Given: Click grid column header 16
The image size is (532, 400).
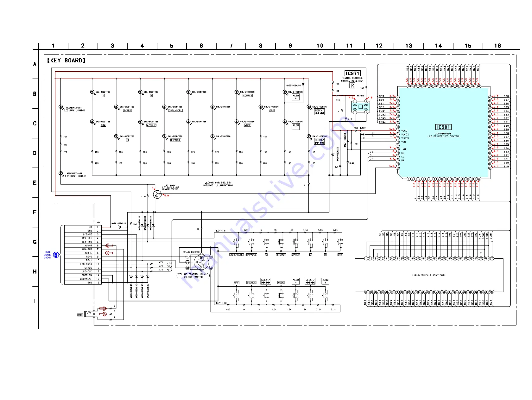Looking at the screenshot, I should pos(497,46).
